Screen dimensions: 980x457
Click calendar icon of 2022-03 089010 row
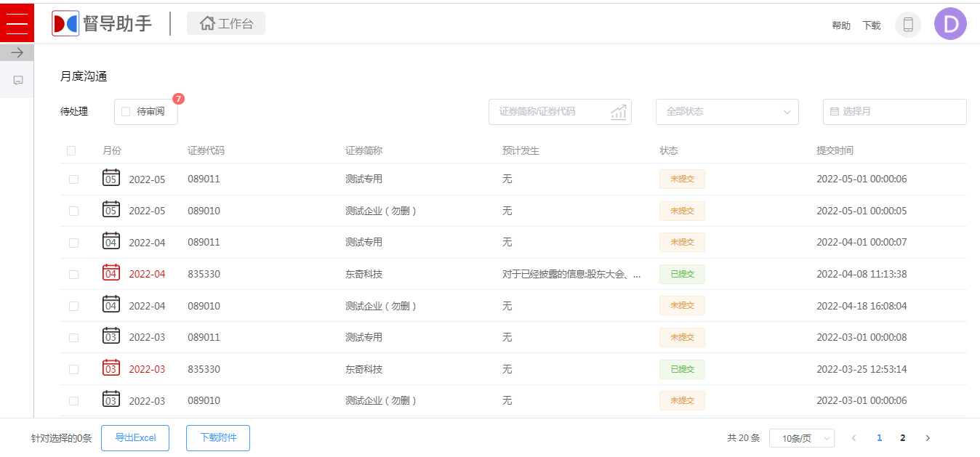pos(111,400)
